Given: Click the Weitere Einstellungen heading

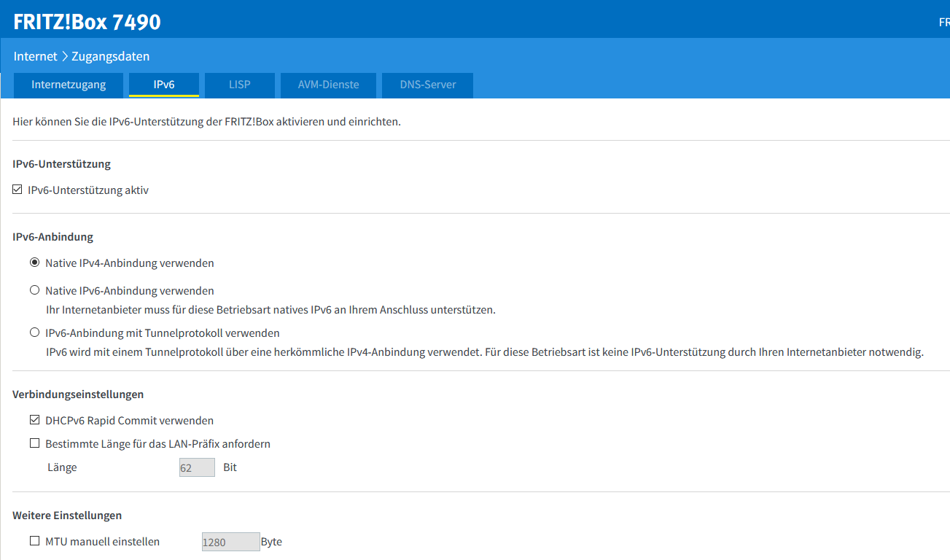Looking at the screenshot, I should click(x=67, y=516).
